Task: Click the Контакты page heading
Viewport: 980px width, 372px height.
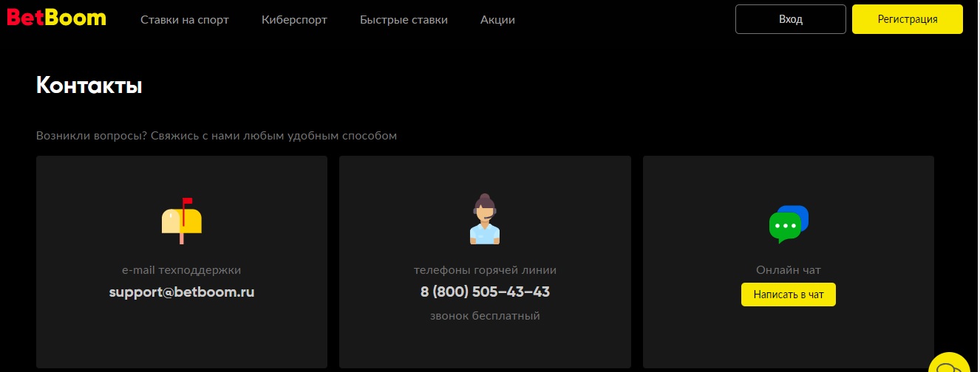Action: coord(89,86)
